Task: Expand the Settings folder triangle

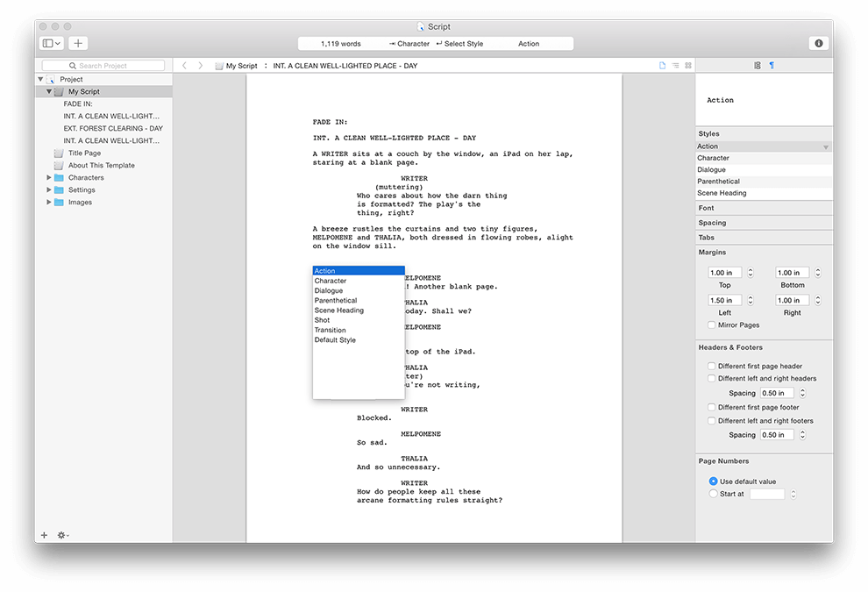Action: pyautogui.click(x=49, y=190)
